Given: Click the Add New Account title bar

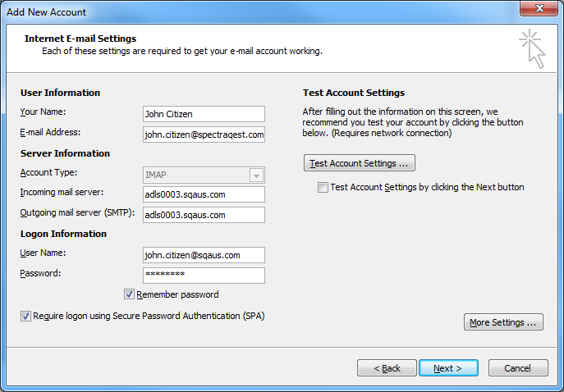Looking at the screenshot, I should pyautogui.click(x=246, y=11).
